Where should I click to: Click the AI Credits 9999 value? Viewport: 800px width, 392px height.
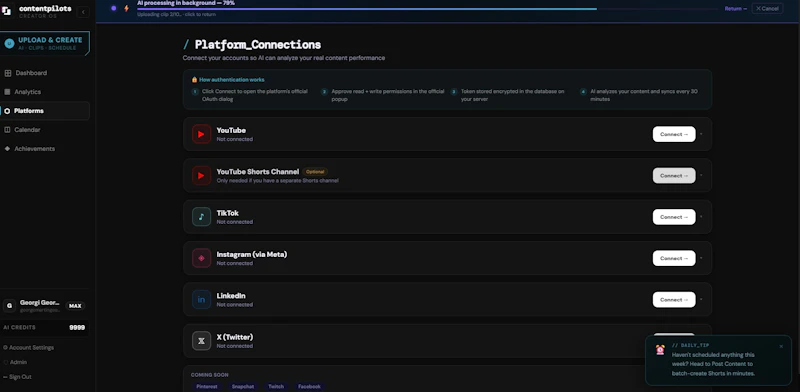[x=77, y=328]
